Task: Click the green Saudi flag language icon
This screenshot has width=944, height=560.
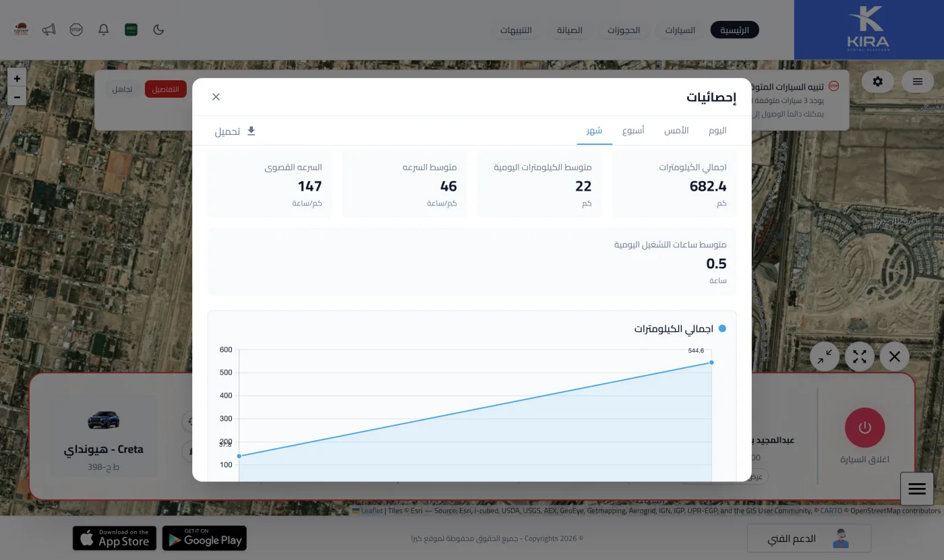Action: [131, 30]
